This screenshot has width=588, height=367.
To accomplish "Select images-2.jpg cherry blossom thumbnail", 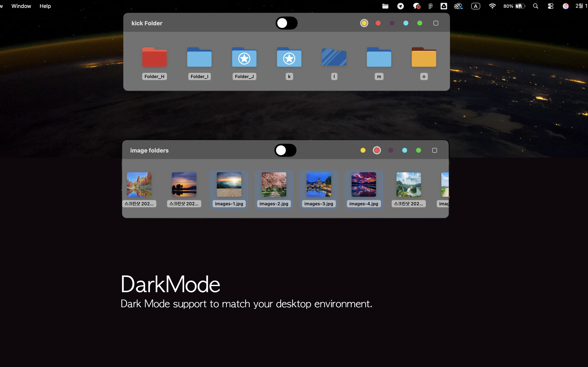I will [x=274, y=185].
